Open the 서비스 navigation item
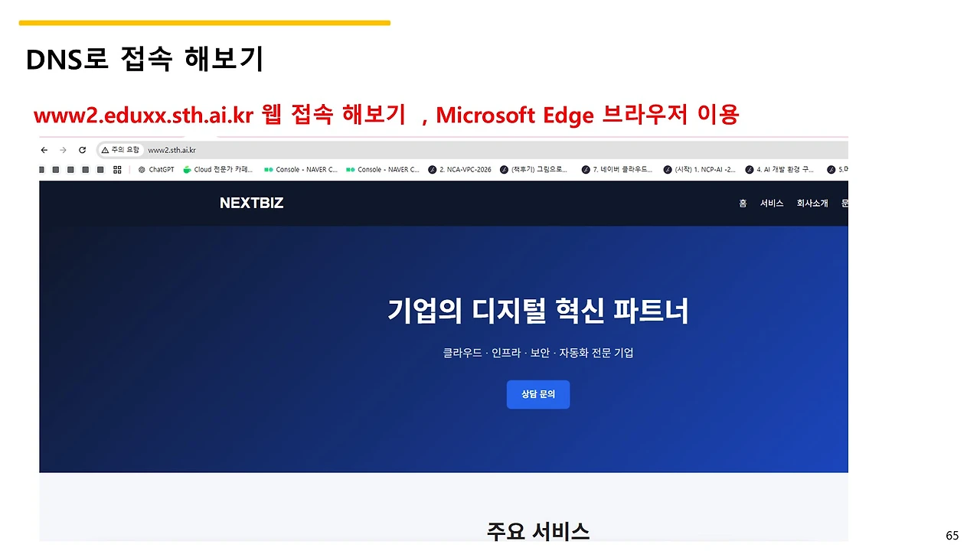 [772, 203]
